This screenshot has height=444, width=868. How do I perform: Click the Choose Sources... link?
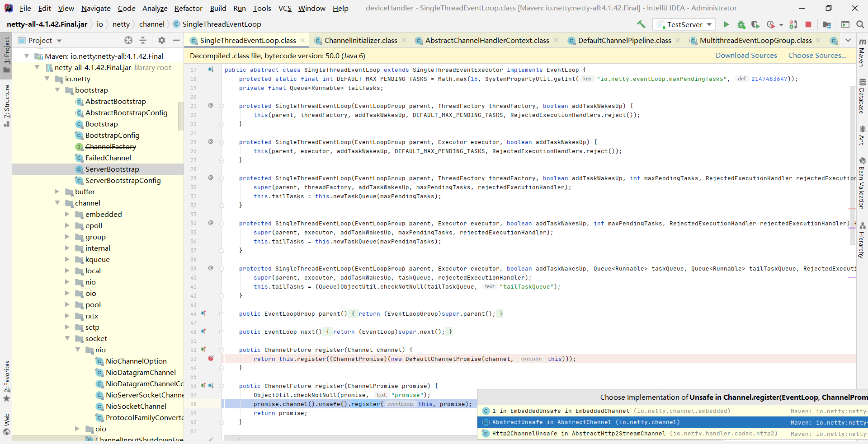pyautogui.click(x=817, y=56)
